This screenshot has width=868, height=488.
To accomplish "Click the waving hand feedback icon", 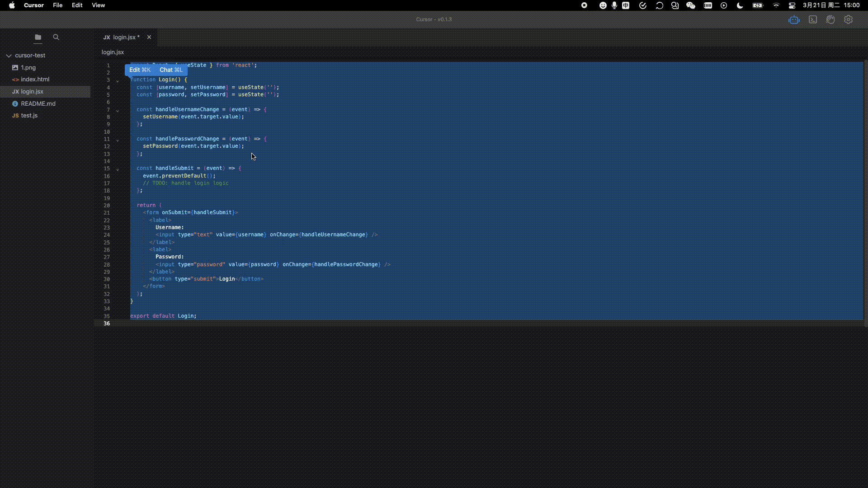I will coord(830,20).
